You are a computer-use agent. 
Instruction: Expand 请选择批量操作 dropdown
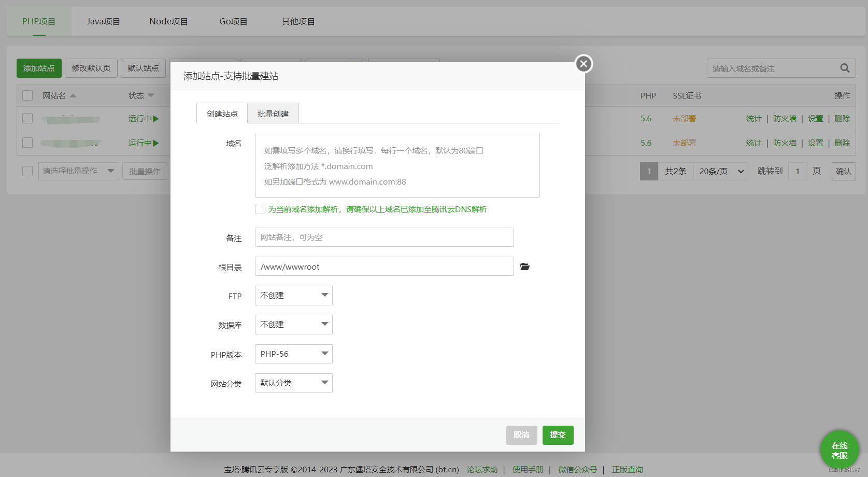pos(79,171)
